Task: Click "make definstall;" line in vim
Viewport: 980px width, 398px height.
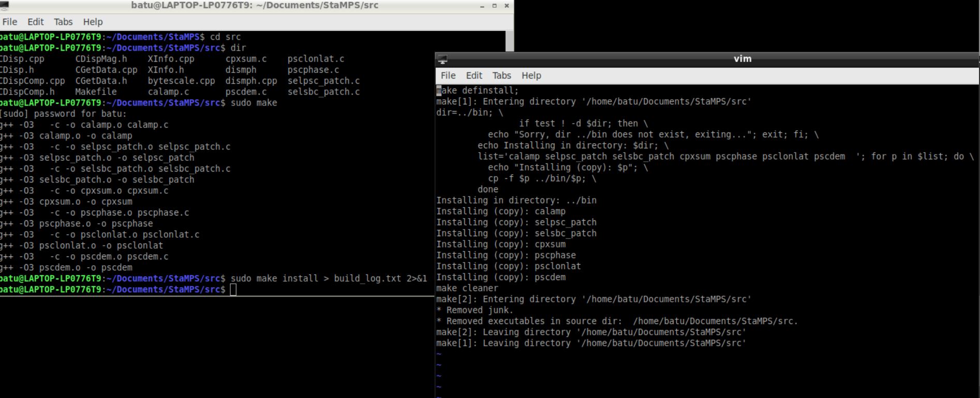Action: point(478,90)
